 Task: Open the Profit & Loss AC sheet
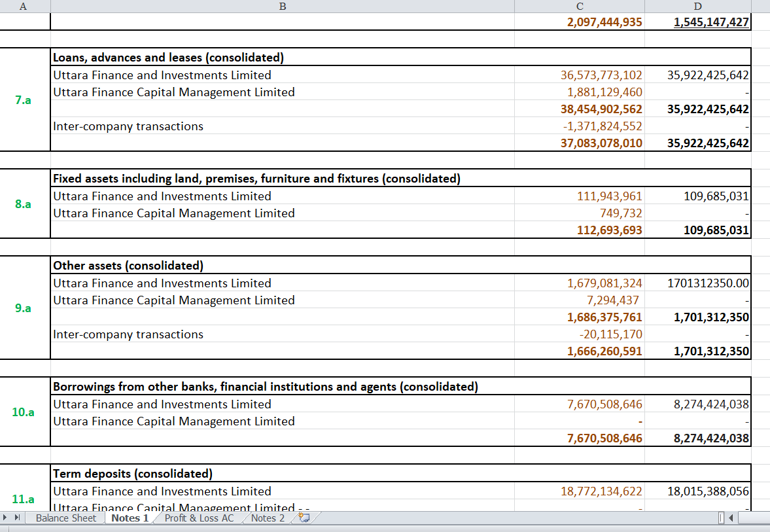coord(200,518)
